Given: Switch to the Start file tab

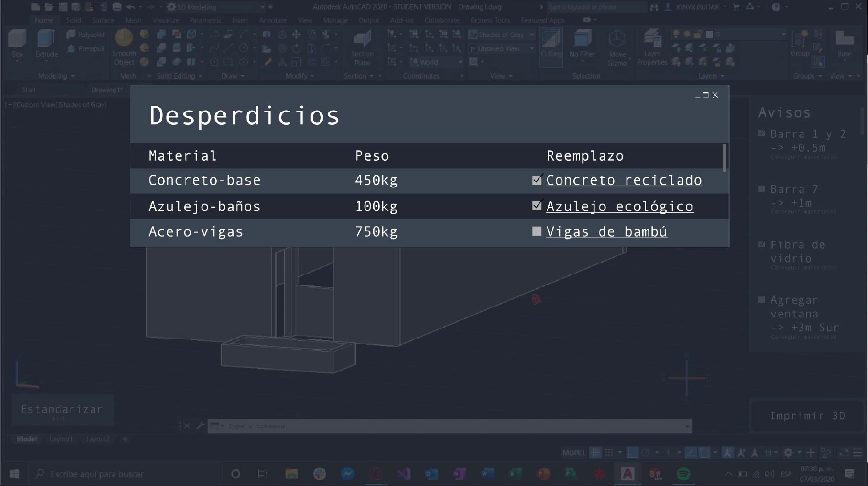Looking at the screenshot, I should tap(28, 90).
